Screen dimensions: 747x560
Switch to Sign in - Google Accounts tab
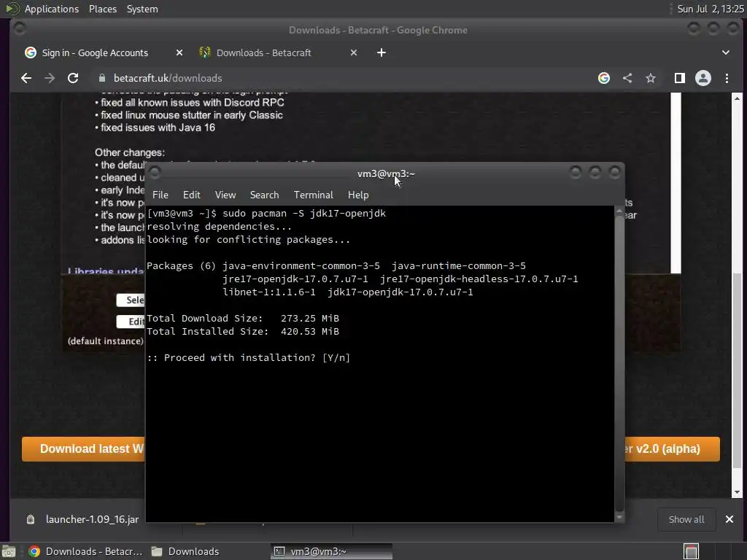pos(96,52)
